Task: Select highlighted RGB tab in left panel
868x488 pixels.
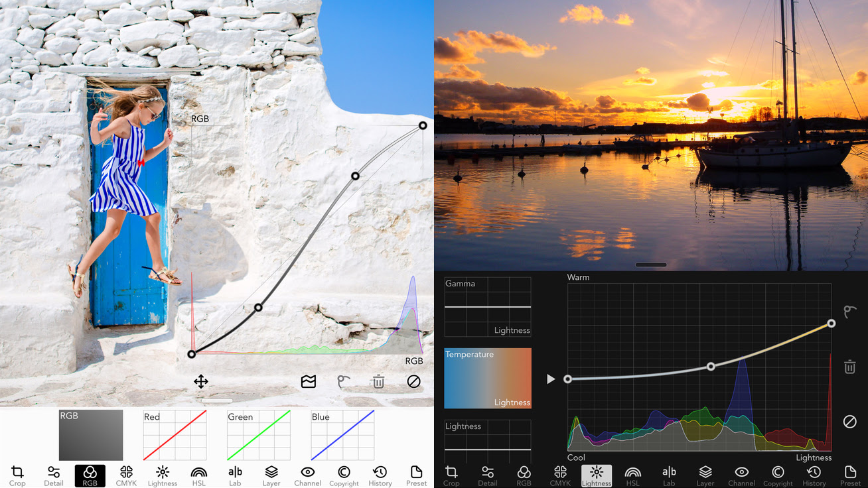Action: [90, 475]
